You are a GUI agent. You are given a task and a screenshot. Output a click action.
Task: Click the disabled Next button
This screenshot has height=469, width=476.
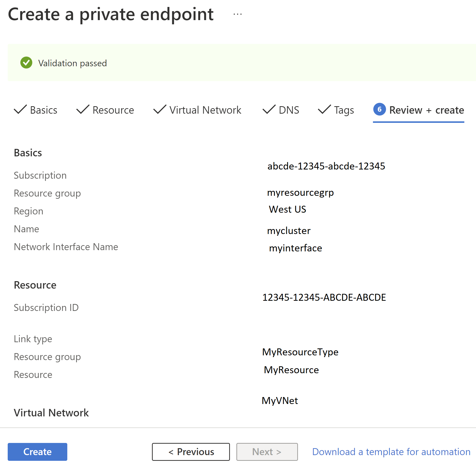coord(267,452)
